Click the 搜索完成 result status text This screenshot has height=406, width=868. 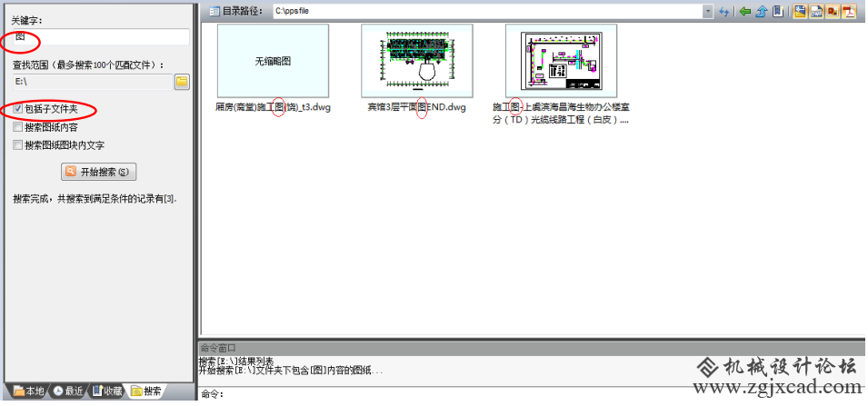(x=95, y=198)
